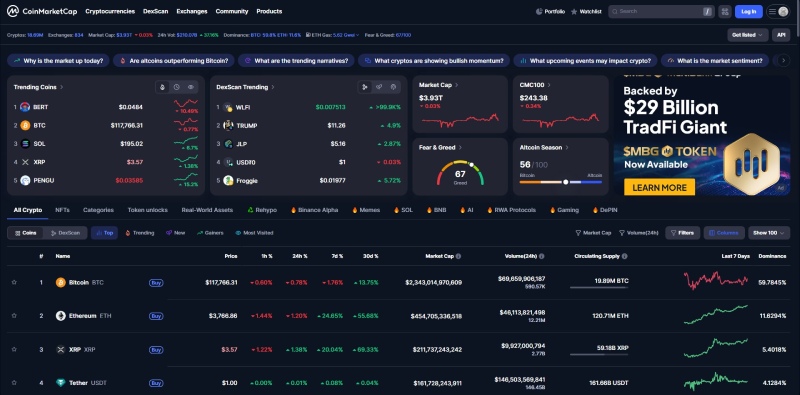The width and height of the screenshot is (800, 395).
Task: Click Market Cap column info icon
Action: tap(458, 256)
